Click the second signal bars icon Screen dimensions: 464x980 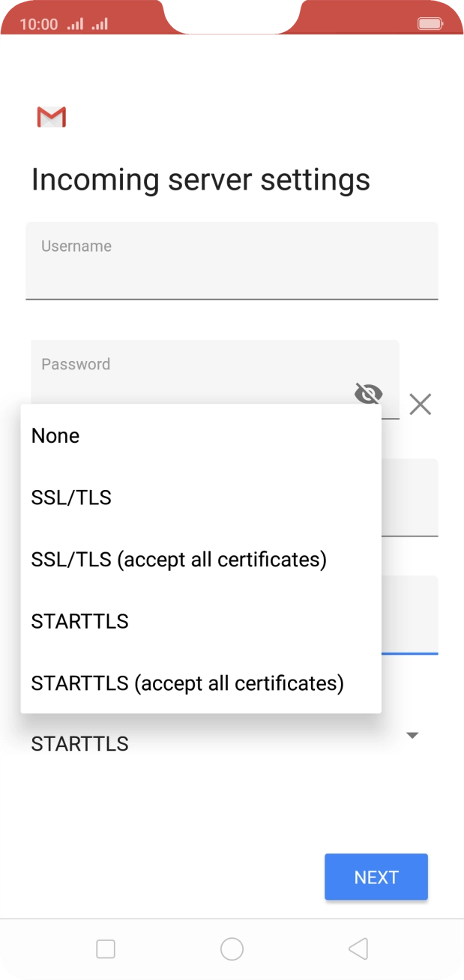pyautogui.click(x=97, y=25)
